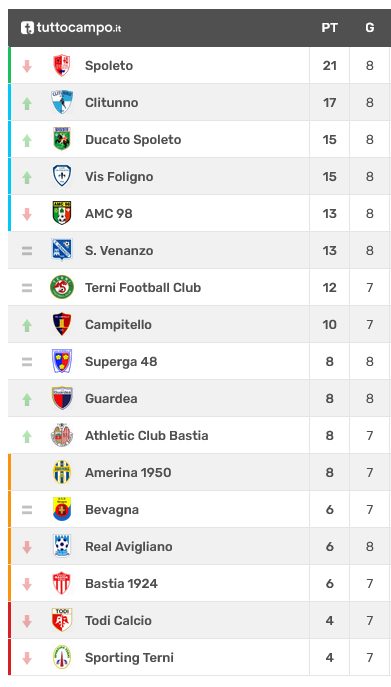Click the AMC 98 team badge
Screen dimensions: 391x687
[62, 213]
